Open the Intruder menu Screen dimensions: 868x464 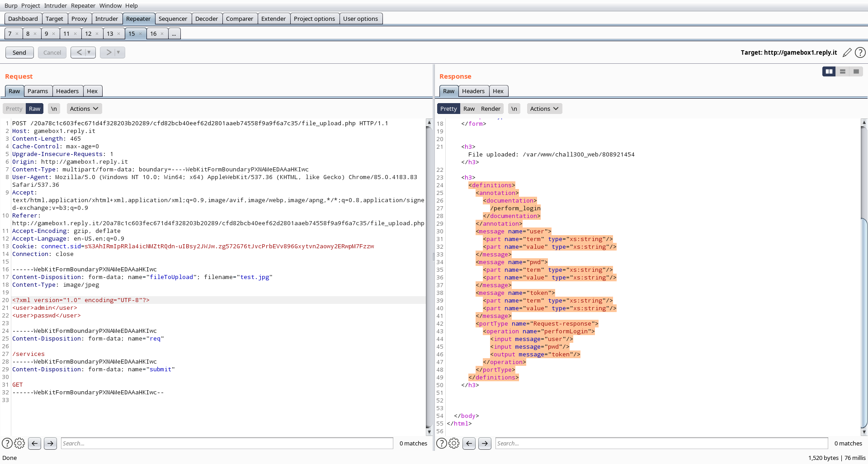[56, 5]
